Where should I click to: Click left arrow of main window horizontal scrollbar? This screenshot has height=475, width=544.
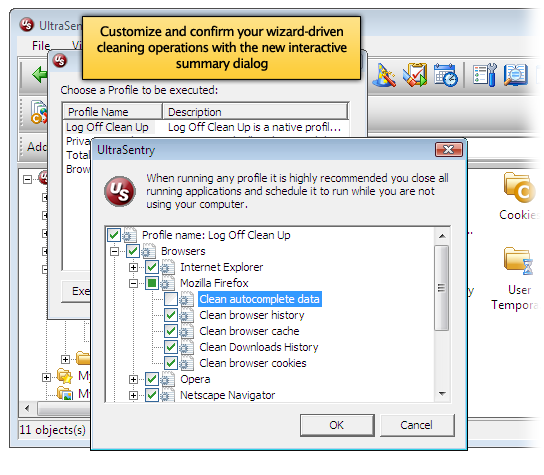pyautogui.click(x=27, y=408)
